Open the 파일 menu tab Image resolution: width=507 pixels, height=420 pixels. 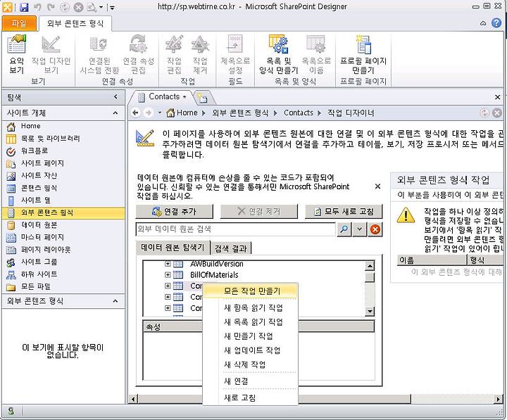point(19,23)
